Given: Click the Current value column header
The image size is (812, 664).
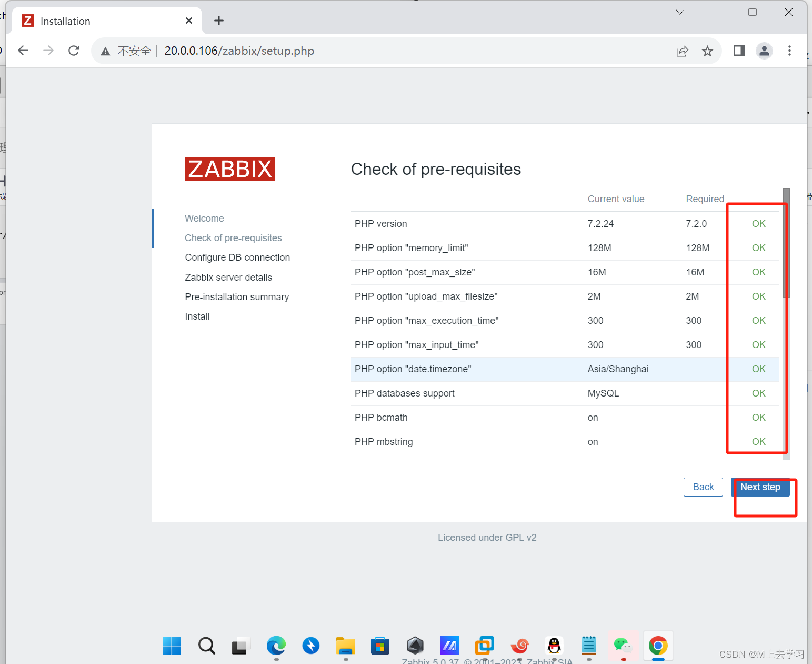Looking at the screenshot, I should point(616,199).
